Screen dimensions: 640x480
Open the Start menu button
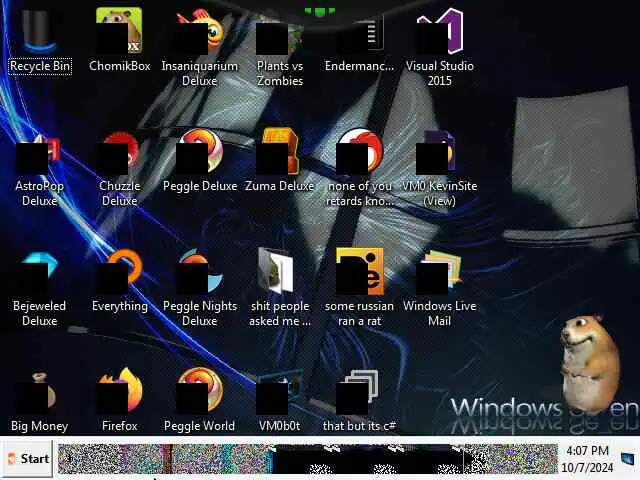pos(27,458)
